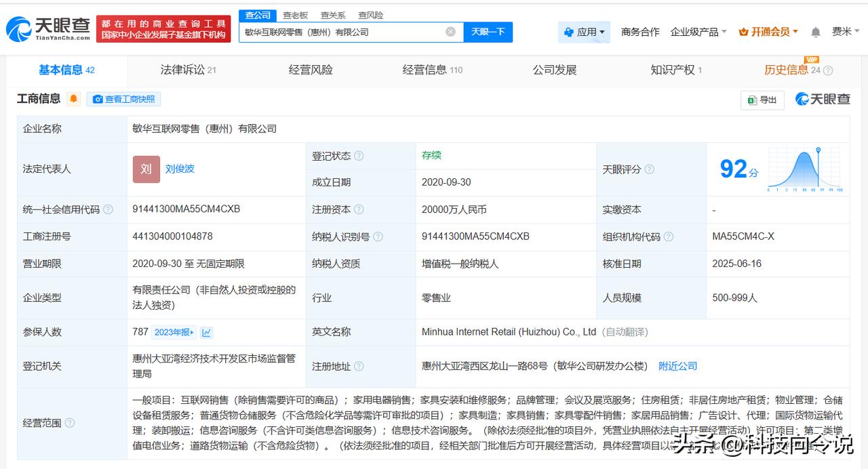Screen dimensions: 868x469
Task: Click the 天眼查 watermark logo at right
Action: pos(823,99)
